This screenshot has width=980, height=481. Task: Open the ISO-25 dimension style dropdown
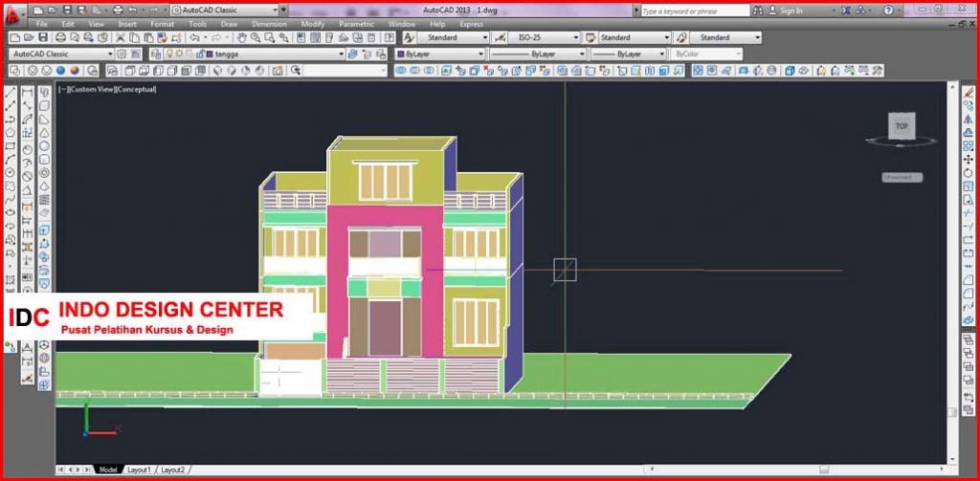pyautogui.click(x=545, y=37)
